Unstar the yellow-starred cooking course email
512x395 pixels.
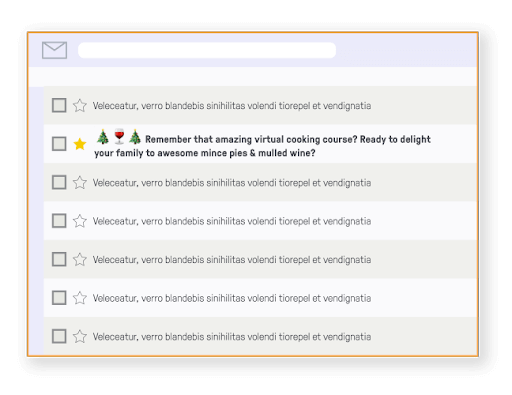coord(80,144)
